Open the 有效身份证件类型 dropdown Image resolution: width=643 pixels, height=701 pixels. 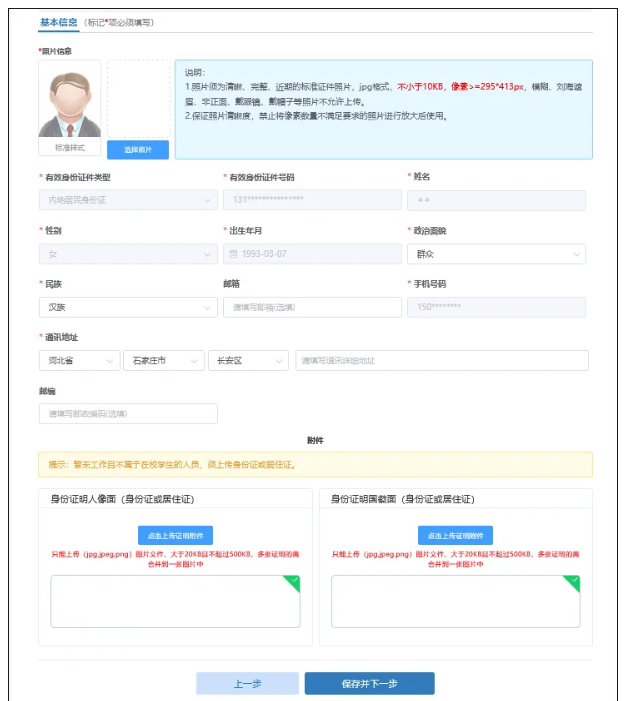[127, 200]
